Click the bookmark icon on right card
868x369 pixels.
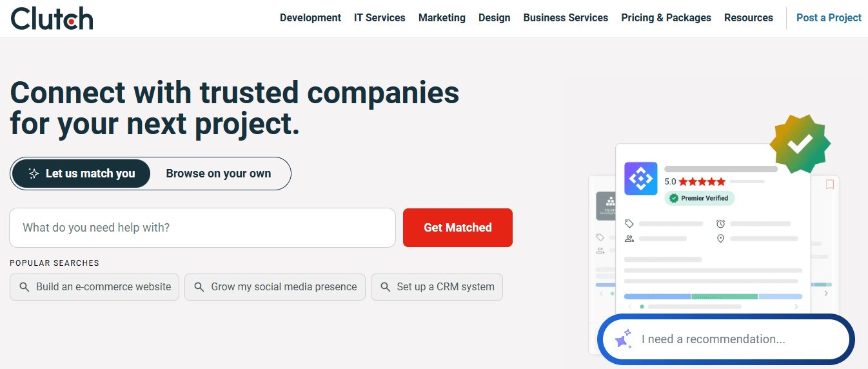click(830, 184)
